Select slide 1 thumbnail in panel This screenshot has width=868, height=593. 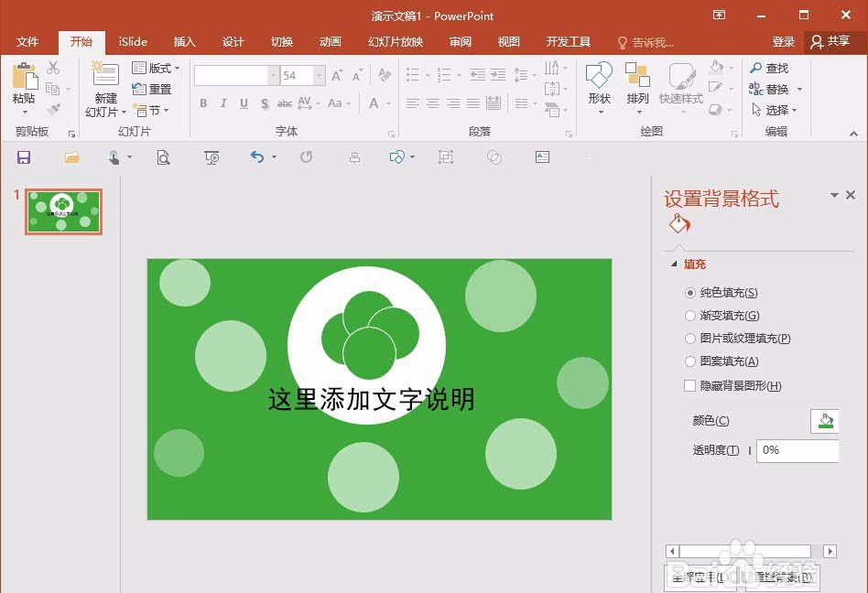point(64,212)
